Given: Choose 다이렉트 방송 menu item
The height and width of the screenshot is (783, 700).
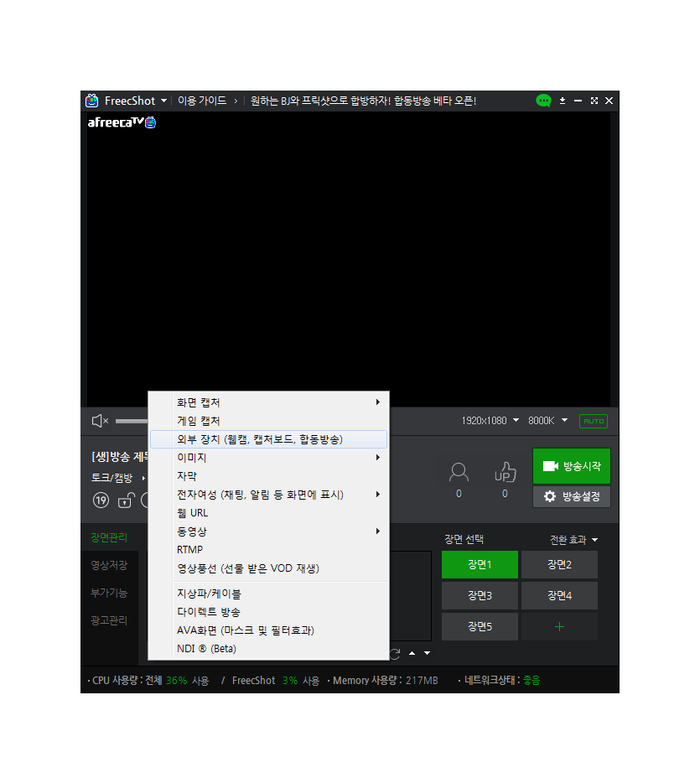Looking at the screenshot, I should point(268,612).
